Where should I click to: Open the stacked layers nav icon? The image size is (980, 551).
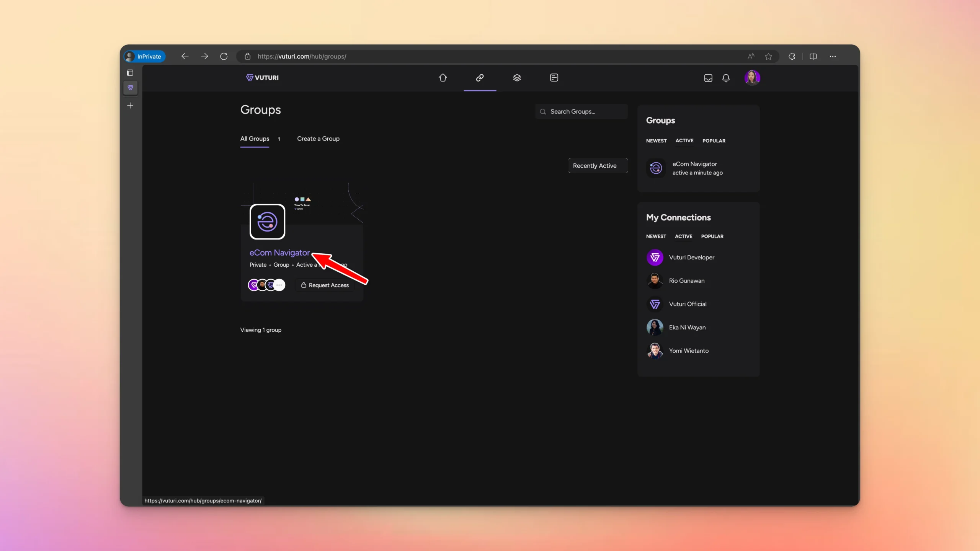(x=517, y=78)
